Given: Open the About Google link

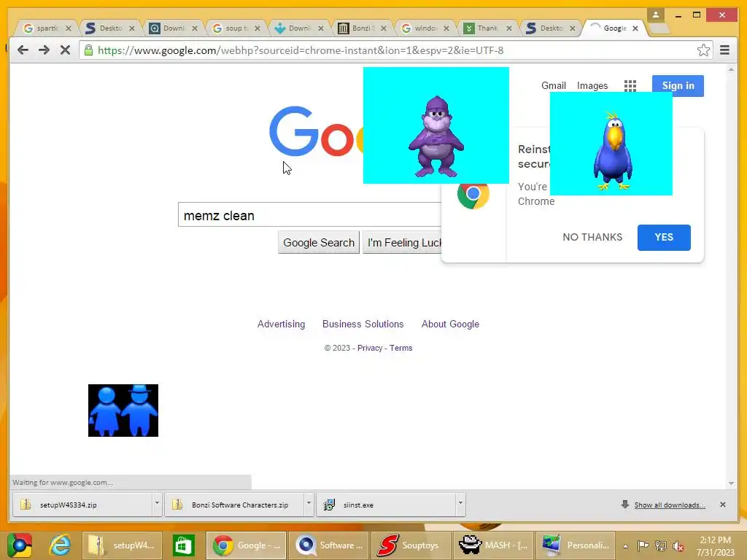Looking at the screenshot, I should (x=450, y=324).
